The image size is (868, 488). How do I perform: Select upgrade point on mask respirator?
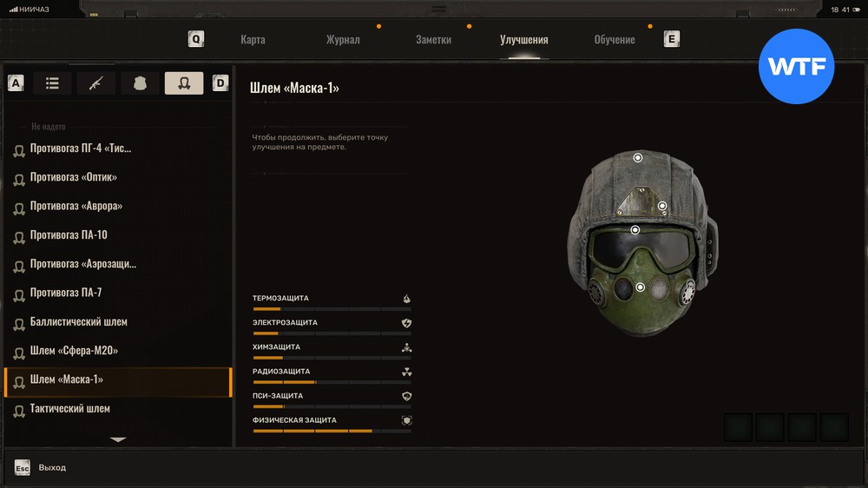(640, 287)
